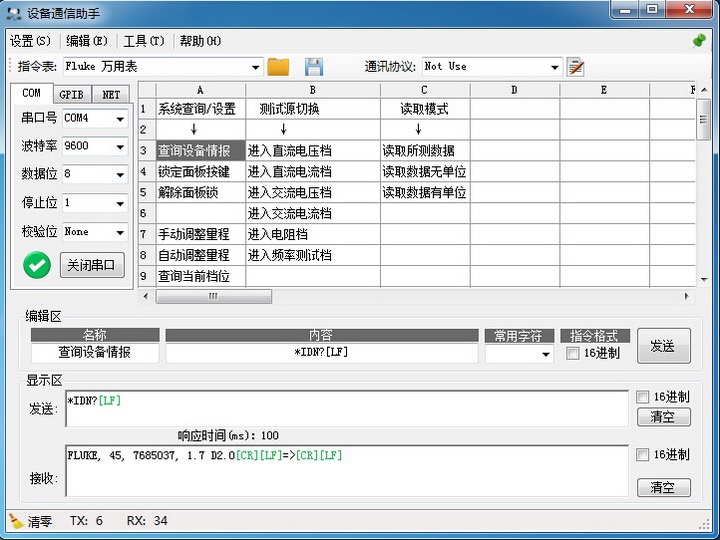Enable 16进制 in the 指令格式 column

point(573,353)
